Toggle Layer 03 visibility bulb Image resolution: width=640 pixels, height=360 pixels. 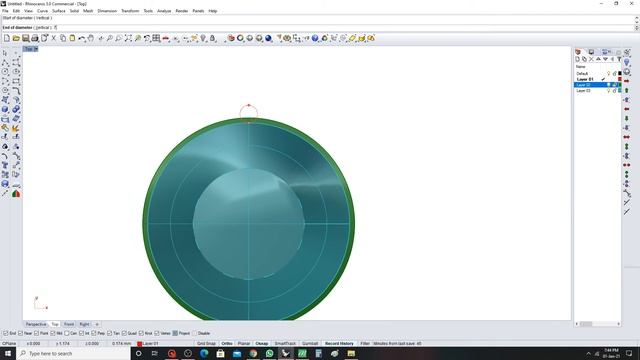pyautogui.click(x=608, y=91)
